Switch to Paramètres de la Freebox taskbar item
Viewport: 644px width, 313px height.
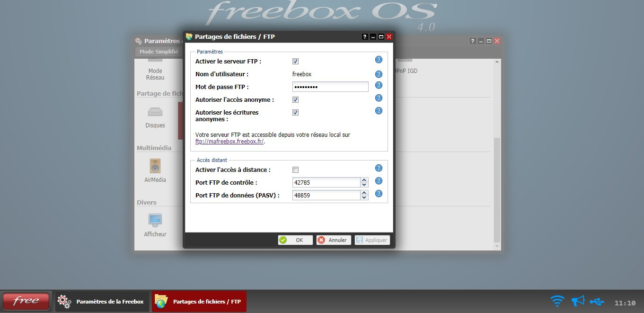pos(103,302)
